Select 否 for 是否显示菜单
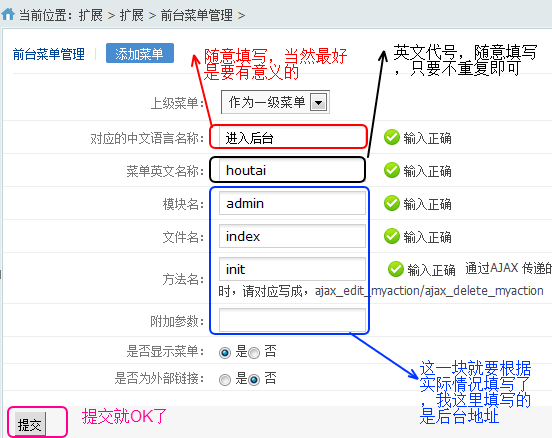Image resolution: width=552 pixels, height=438 pixels. (x=254, y=352)
